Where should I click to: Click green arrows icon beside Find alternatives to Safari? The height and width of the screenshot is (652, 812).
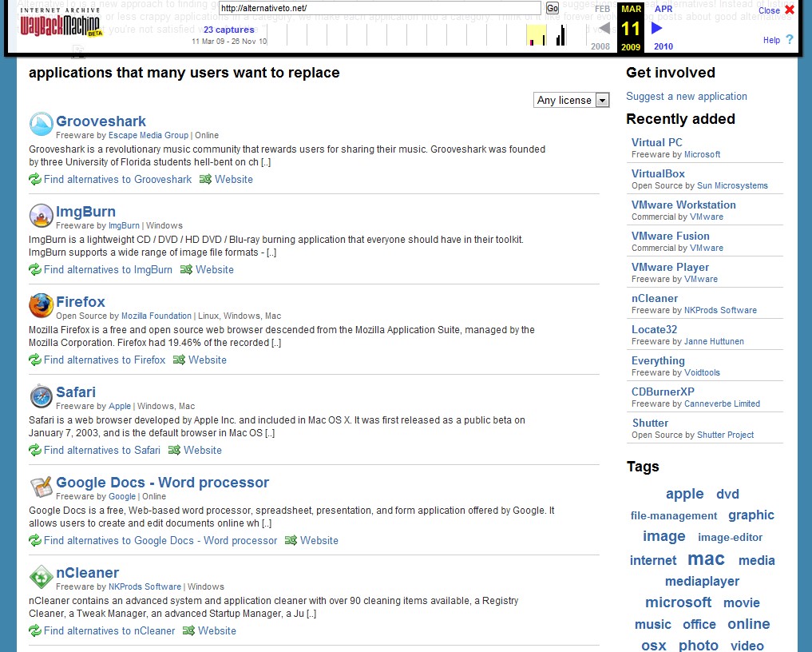tap(34, 450)
